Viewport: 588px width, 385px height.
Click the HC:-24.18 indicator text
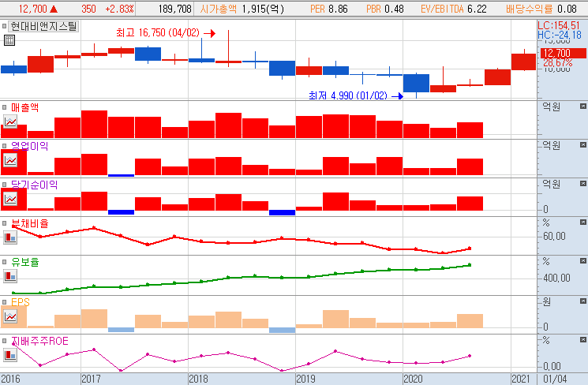(x=560, y=36)
